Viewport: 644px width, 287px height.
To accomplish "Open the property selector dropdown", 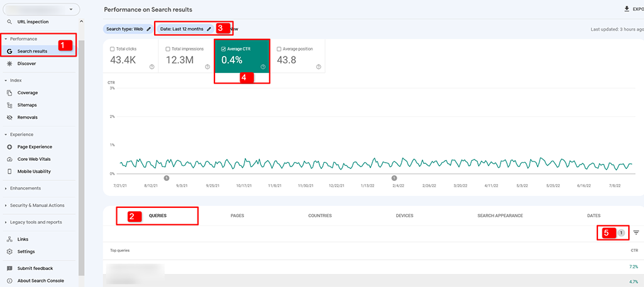I will [43, 9].
